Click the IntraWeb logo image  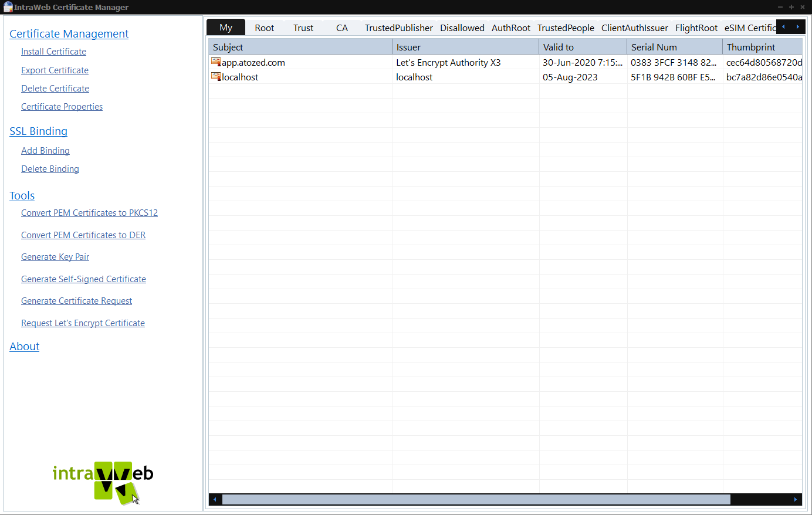click(103, 483)
